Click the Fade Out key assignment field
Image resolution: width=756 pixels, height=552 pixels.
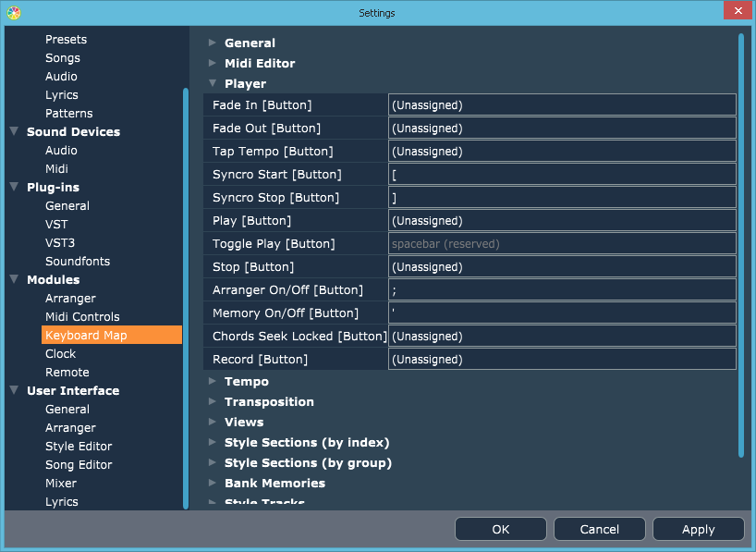[x=562, y=128]
